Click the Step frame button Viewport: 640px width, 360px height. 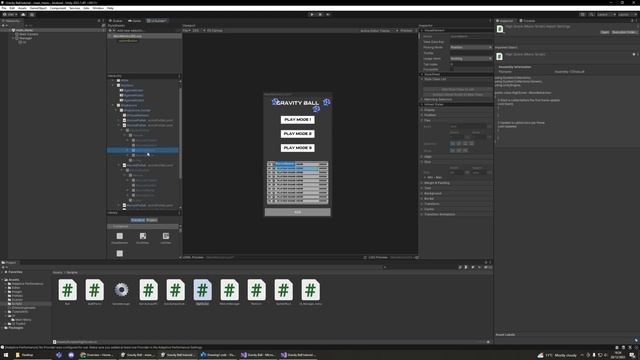coord(328,14)
